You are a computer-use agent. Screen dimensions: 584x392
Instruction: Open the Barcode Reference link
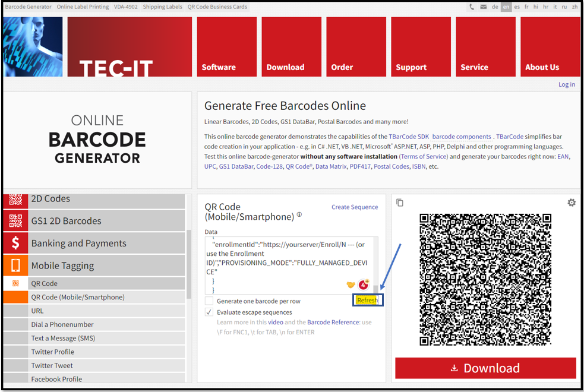[333, 322]
